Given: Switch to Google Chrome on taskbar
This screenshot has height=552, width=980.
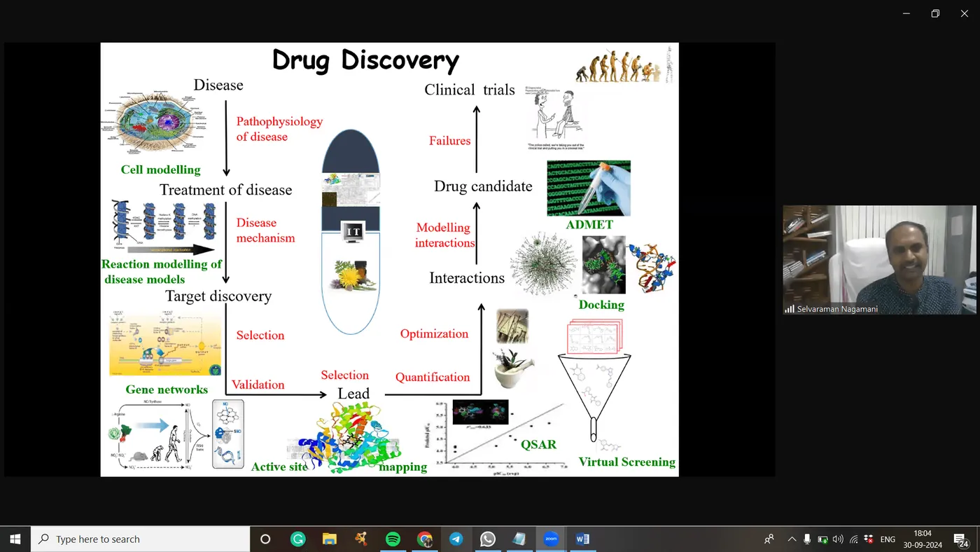Looking at the screenshot, I should click(x=425, y=539).
